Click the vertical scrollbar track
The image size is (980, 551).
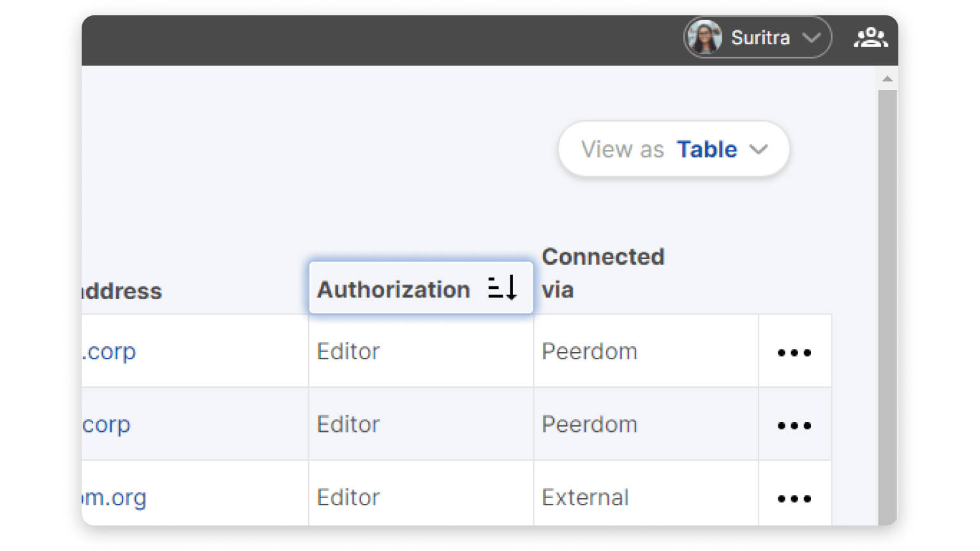(887, 306)
